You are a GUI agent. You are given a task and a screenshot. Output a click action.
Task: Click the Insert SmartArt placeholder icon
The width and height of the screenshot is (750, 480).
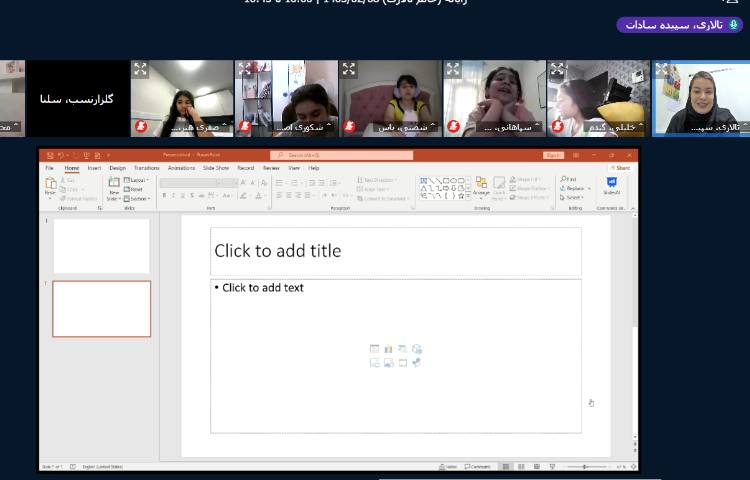pyautogui.click(x=403, y=349)
